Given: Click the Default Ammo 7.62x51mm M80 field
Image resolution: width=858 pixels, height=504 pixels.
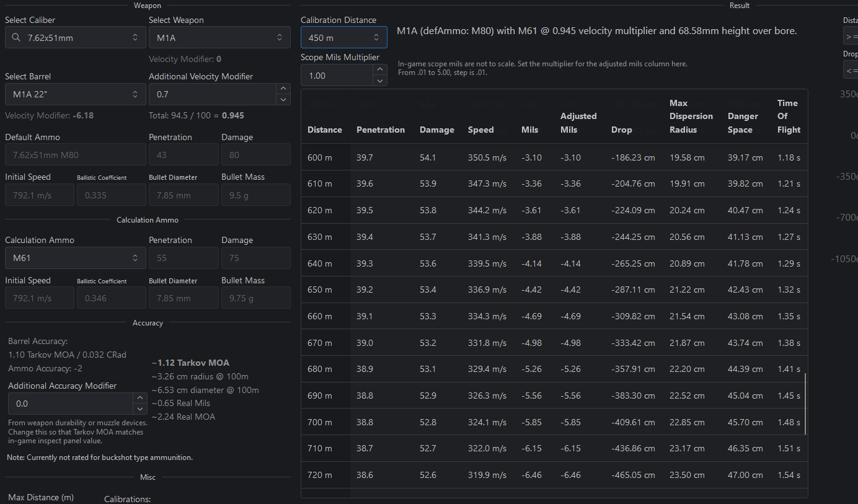Looking at the screenshot, I should coord(76,154).
